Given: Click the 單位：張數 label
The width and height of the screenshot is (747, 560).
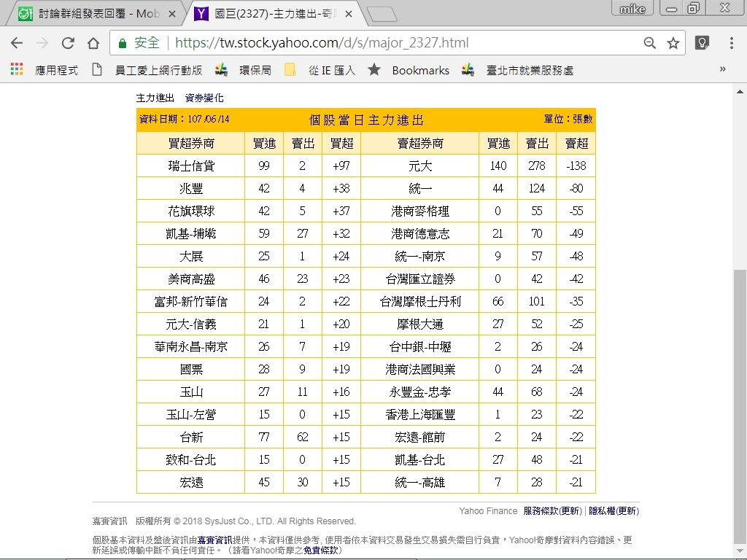Looking at the screenshot, I should [x=568, y=119].
